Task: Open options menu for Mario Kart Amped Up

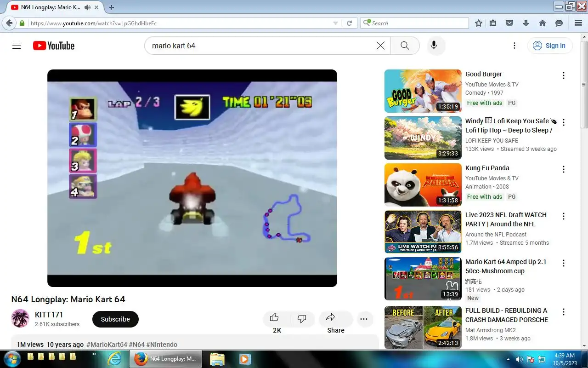Action: point(564,263)
